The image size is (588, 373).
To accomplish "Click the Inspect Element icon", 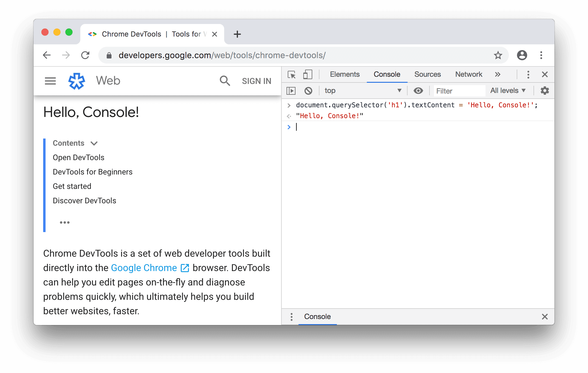I will coord(291,73).
